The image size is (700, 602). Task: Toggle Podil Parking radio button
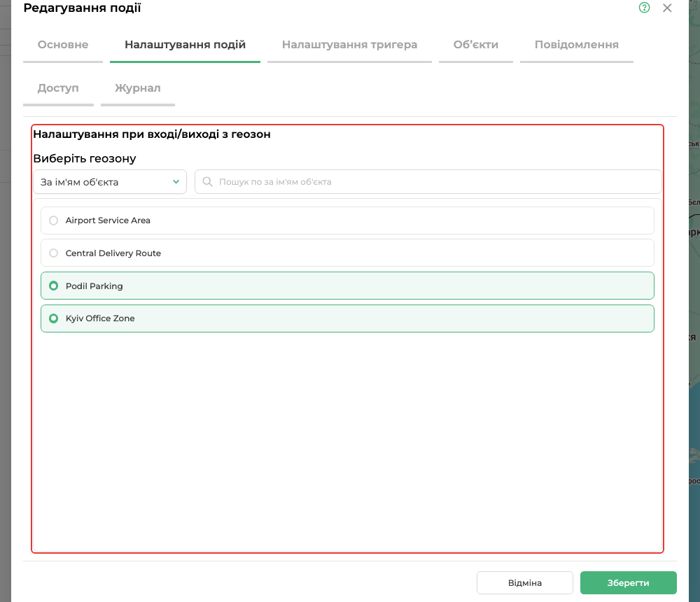click(x=54, y=286)
